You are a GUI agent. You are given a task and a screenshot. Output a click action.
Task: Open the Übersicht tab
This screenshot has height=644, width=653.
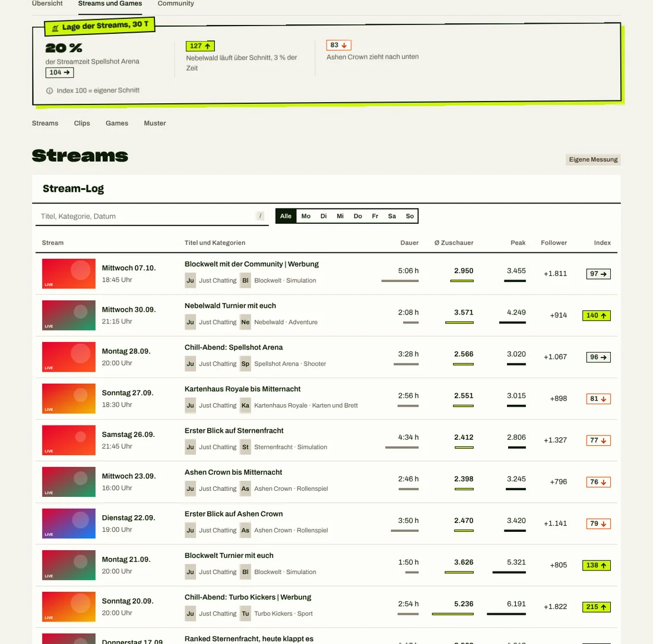[x=47, y=4]
